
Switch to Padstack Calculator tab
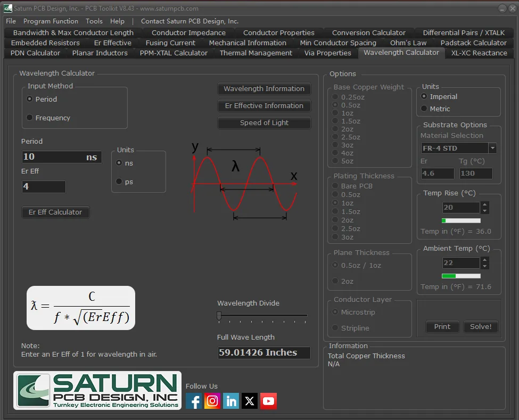(x=473, y=43)
